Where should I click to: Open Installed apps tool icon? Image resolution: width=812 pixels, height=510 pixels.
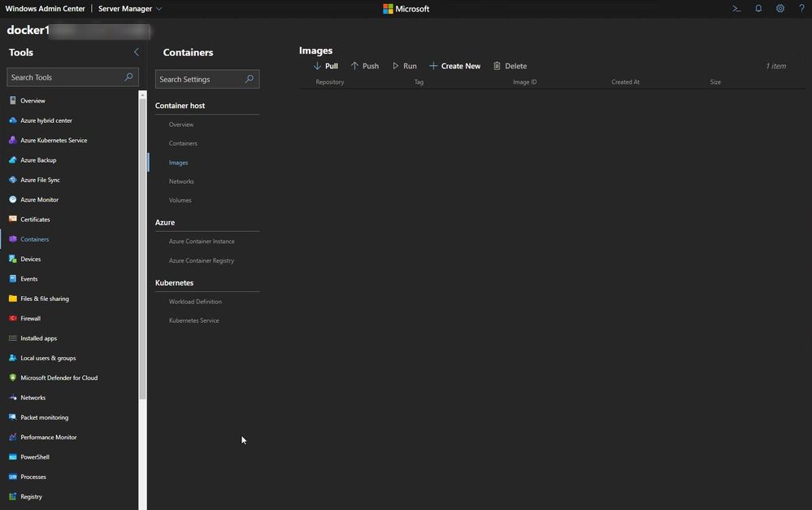[13, 338]
